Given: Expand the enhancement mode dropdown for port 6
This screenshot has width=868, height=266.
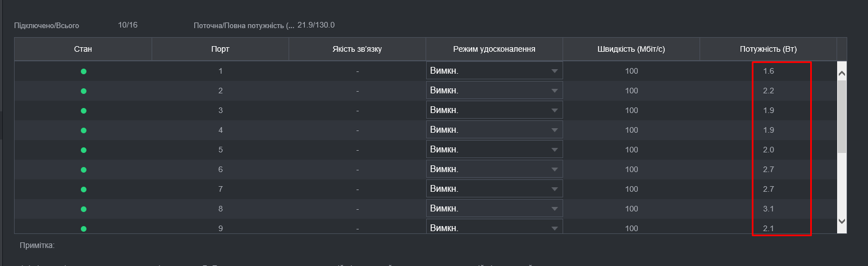Looking at the screenshot, I should 494,169.
